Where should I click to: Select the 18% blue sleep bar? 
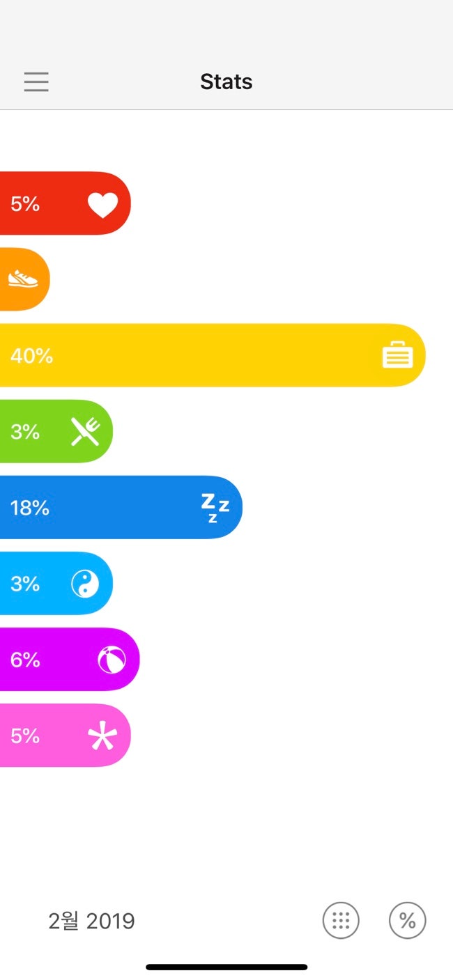click(121, 507)
